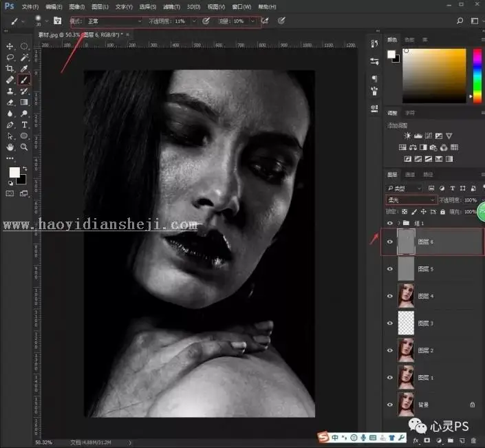
Task: Open the brush preset picker arrow
Action: 47,21
